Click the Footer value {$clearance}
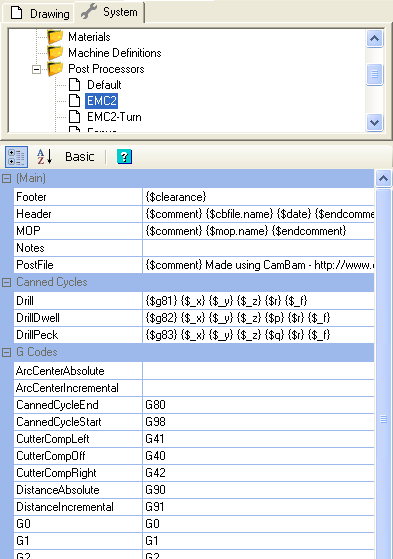This screenshot has height=559, width=393. point(258,197)
